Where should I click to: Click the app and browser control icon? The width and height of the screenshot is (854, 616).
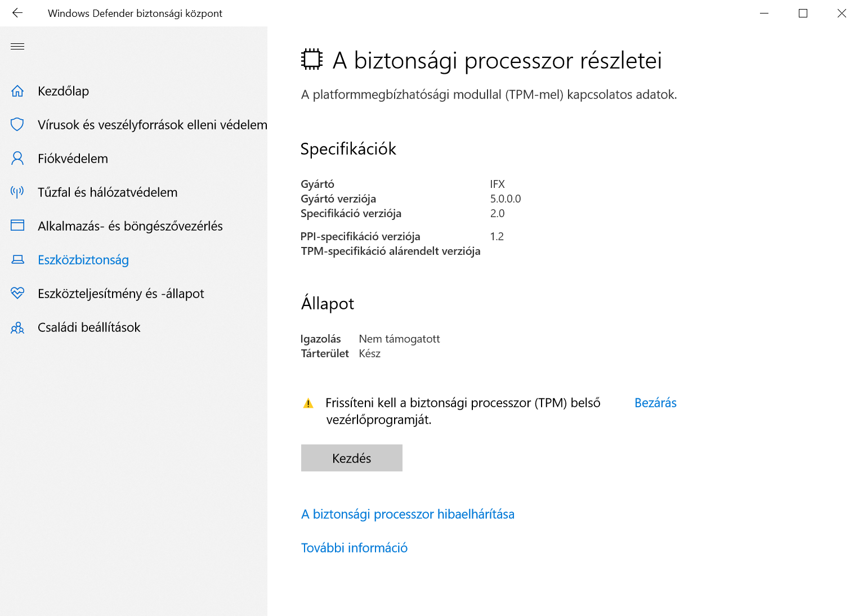coord(17,226)
